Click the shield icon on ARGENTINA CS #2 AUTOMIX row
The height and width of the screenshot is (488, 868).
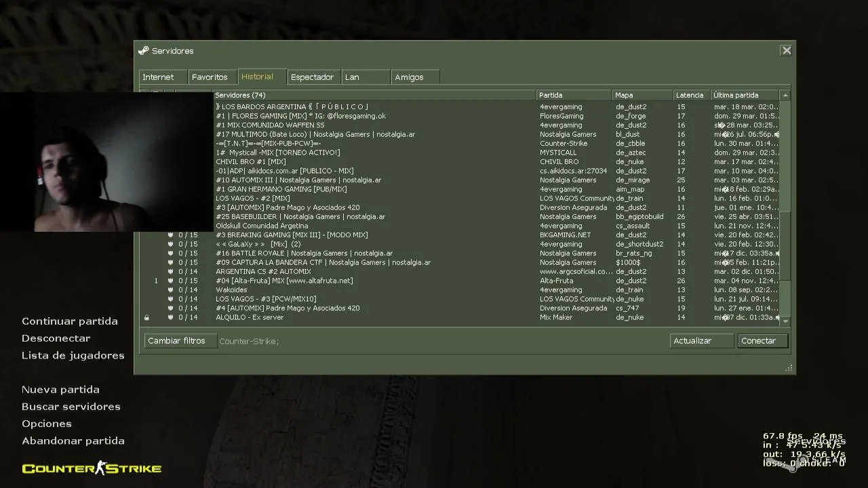coord(171,272)
